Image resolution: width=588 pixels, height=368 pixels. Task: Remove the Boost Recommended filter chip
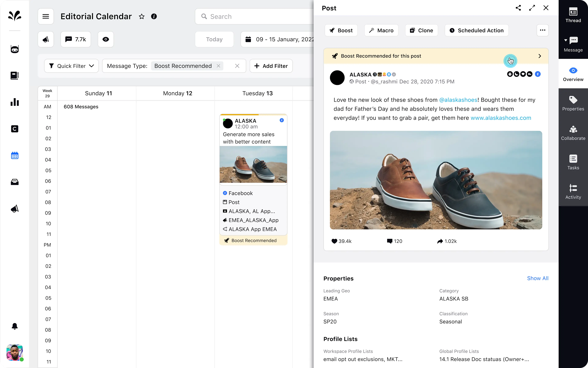(x=219, y=66)
